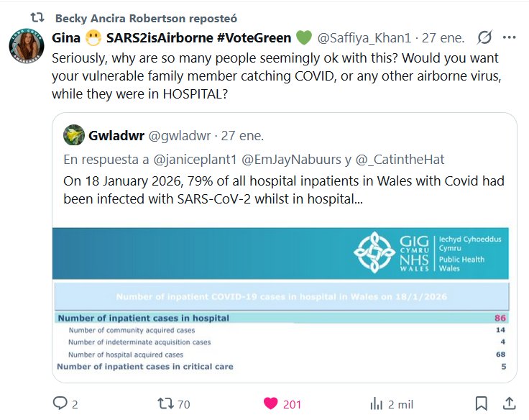Toggle the pink heart like button
The height and width of the screenshot is (420, 529).
coord(270,403)
